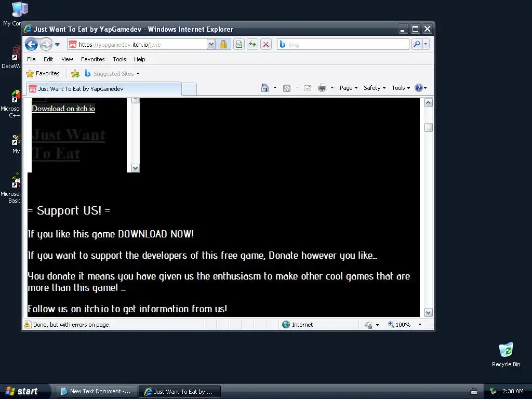Open the Edit menu
Screen dimensions: 532x399
48,59
